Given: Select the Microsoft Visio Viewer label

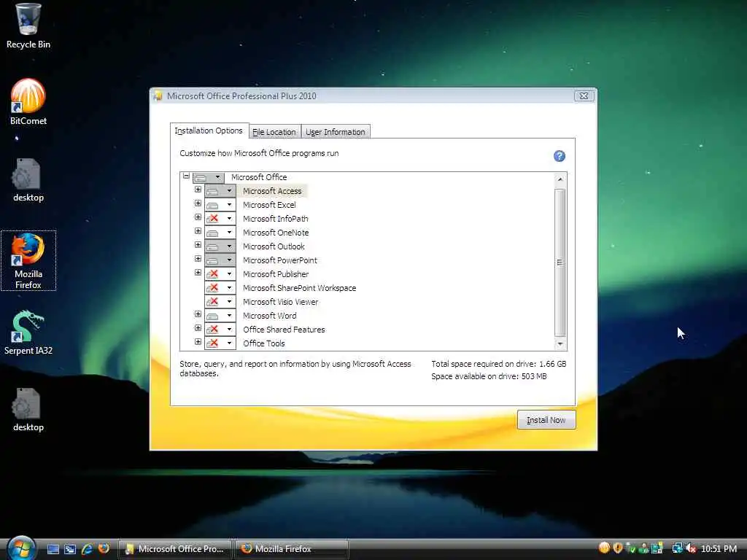Looking at the screenshot, I should (x=280, y=302).
